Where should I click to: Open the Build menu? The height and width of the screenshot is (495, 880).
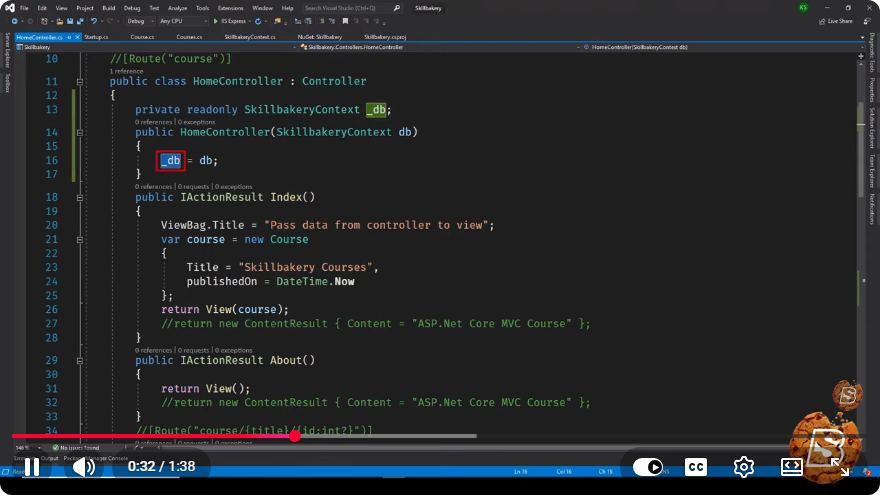109,8
